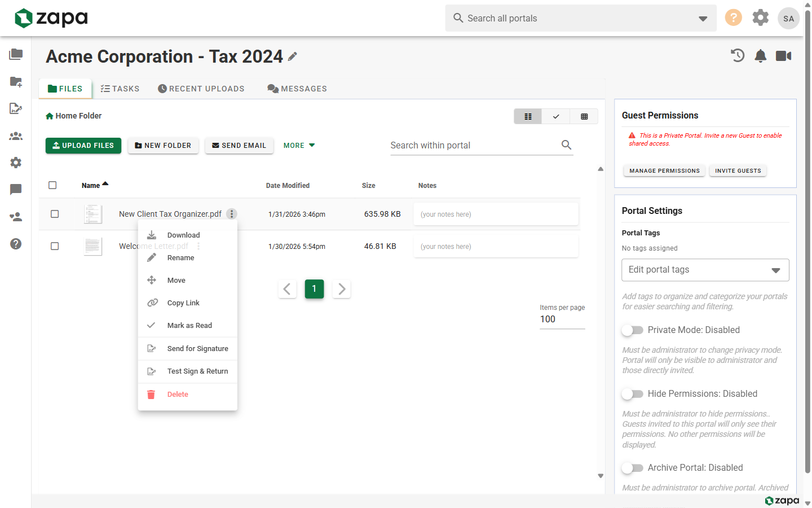Edit portal name with pencil icon
This screenshot has width=812, height=508.
292,56
